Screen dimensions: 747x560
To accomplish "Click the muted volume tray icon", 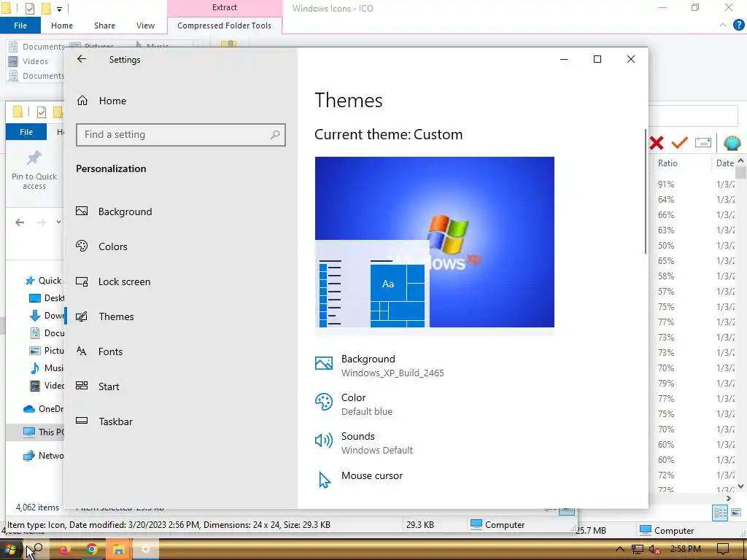I will click(654, 550).
